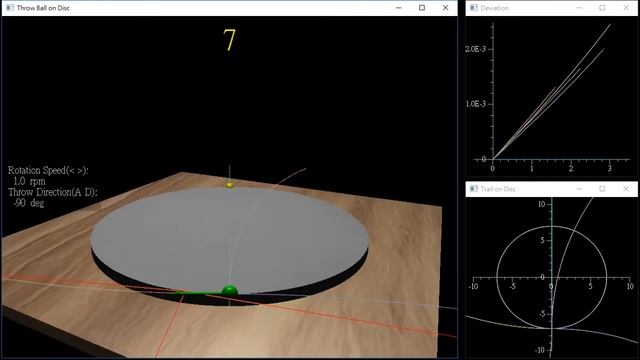Click the yellow ball at the disc's far edge
This screenshot has height=360, width=640.
(230, 185)
